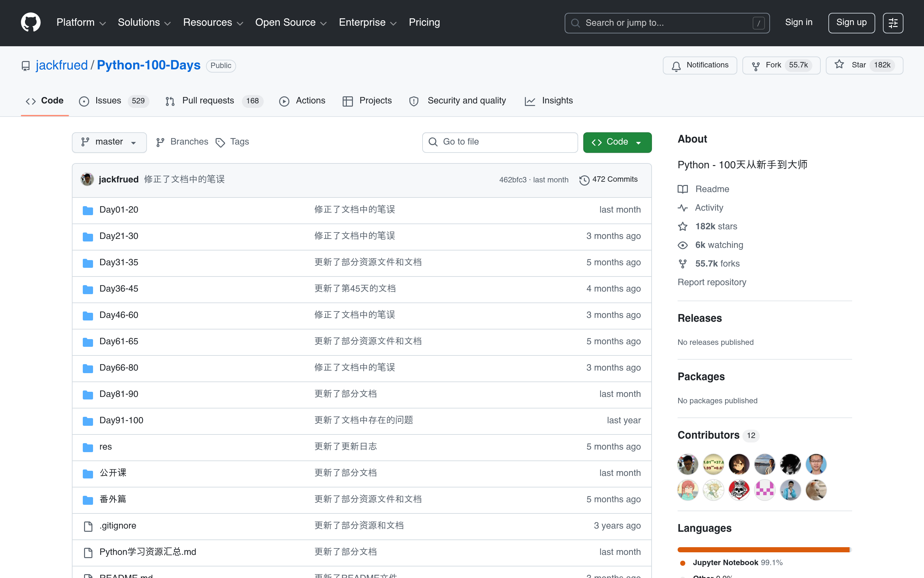
Task: Click the Search or jump to field
Action: [667, 23]
